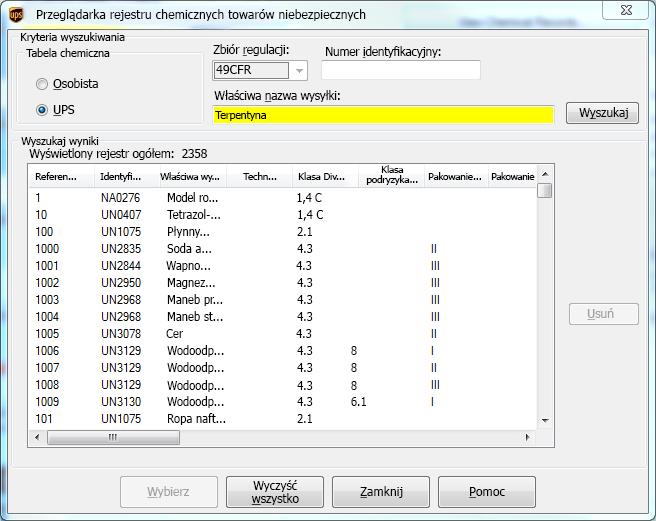Select row with reference 1008
656x521 pixels.
[x=283, y=385]
